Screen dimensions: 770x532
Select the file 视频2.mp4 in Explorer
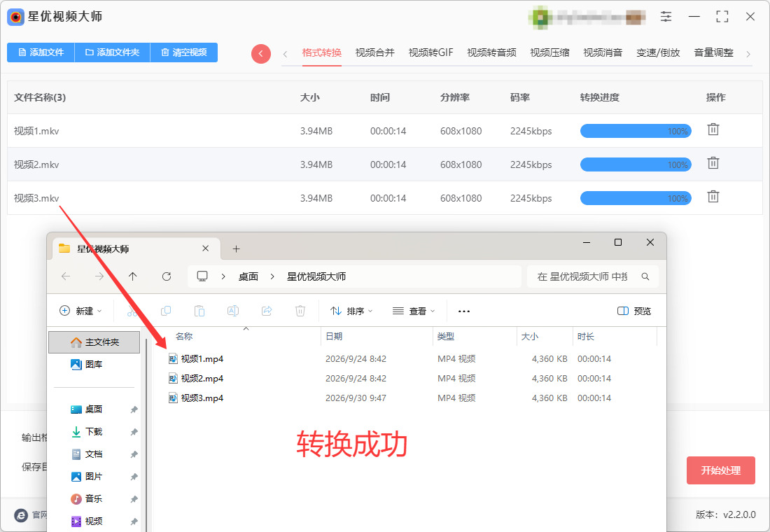coord(202,379)
